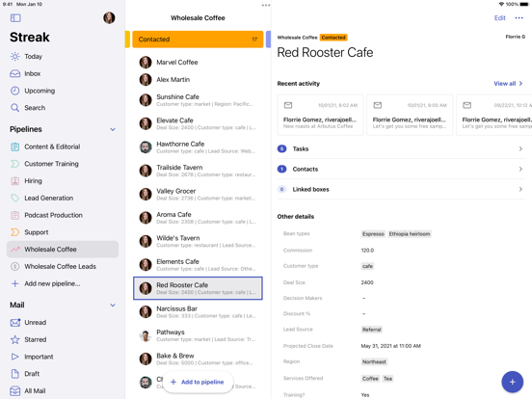Expand the Tasks row

click(401, 148)
